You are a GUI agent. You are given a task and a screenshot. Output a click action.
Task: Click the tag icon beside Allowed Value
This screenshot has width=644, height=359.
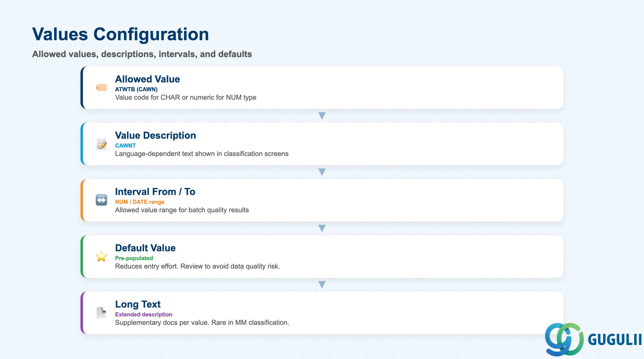101,88
